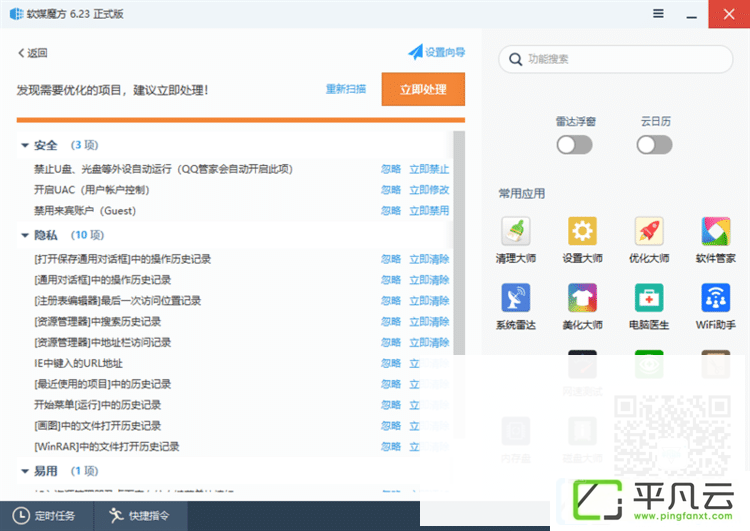Click the 软媒魔方 logo in title bar
Image resolution: width=750 pixels, height=531 pixels.
point(17,14)
